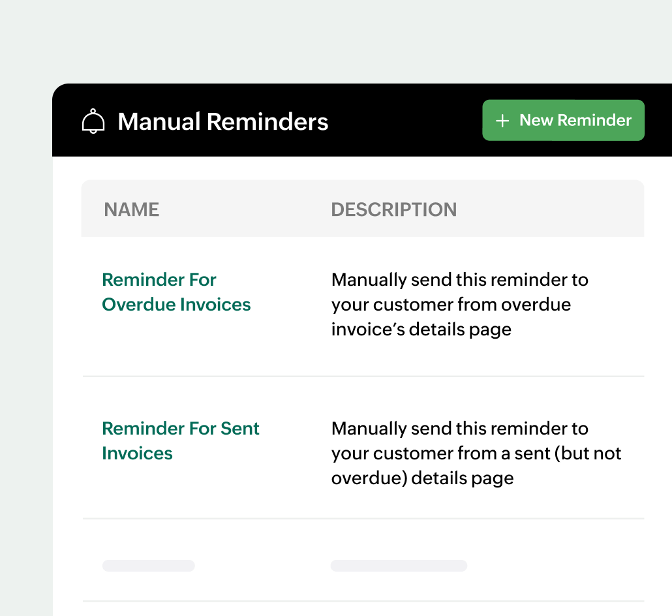Click the loading placeholder under the NAME column
This screenshot has height=616, width=672.
pyautogui.click(x=148, y=565)
